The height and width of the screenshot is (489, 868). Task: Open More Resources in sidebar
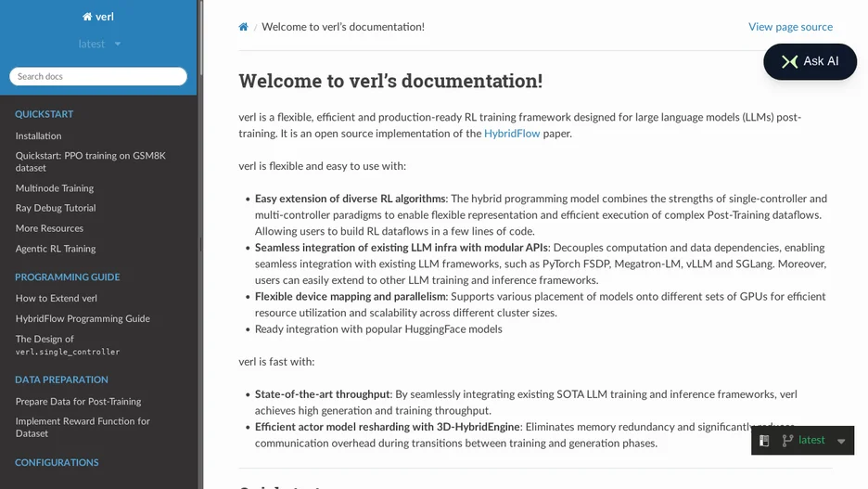(x=49, y=228)
